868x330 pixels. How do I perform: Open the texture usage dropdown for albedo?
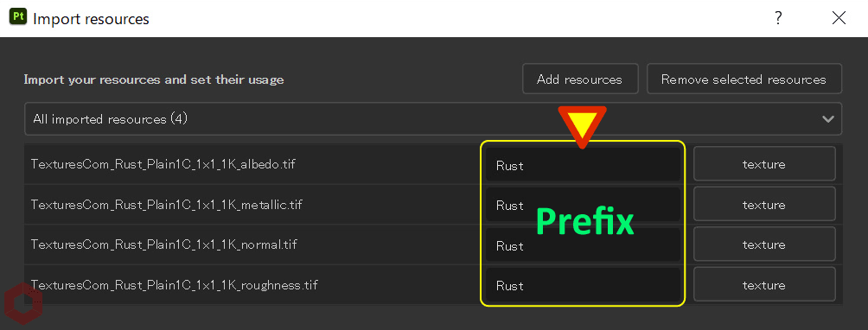(764, 163)
